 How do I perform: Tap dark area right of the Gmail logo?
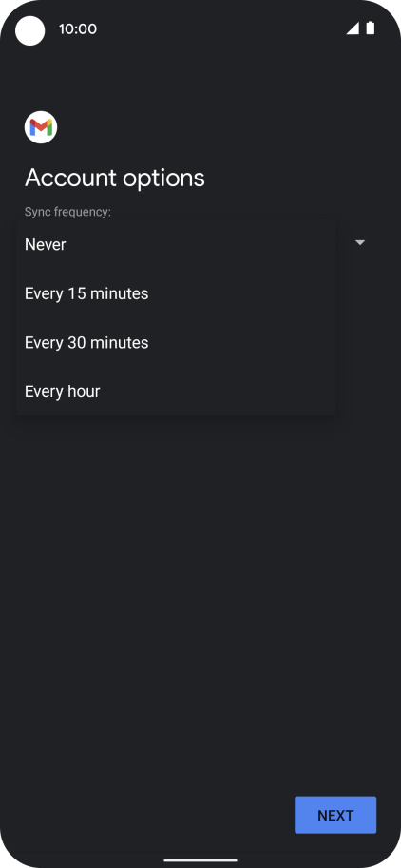coord(221,127)
